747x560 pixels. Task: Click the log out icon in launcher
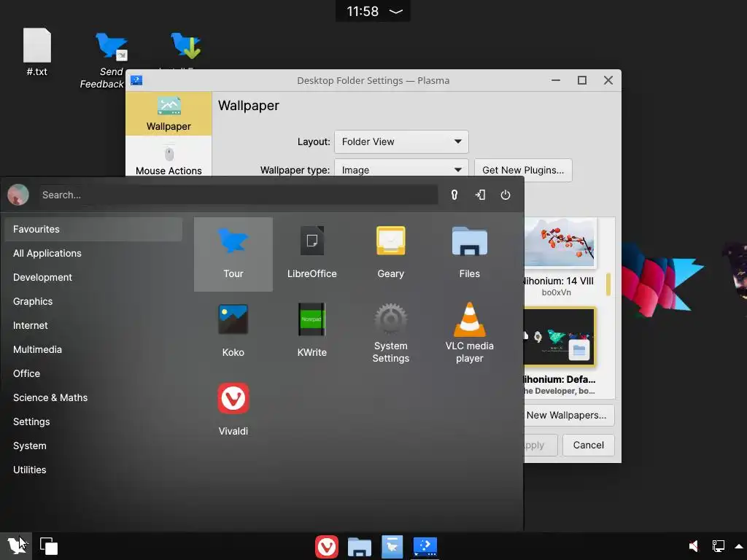pyautogui.click(x=480, y=195)
